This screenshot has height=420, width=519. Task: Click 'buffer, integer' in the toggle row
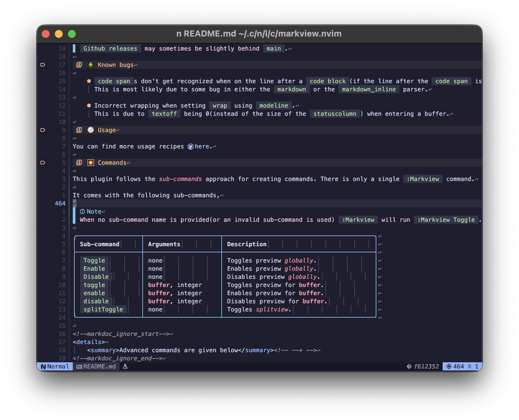coord(175,285)
